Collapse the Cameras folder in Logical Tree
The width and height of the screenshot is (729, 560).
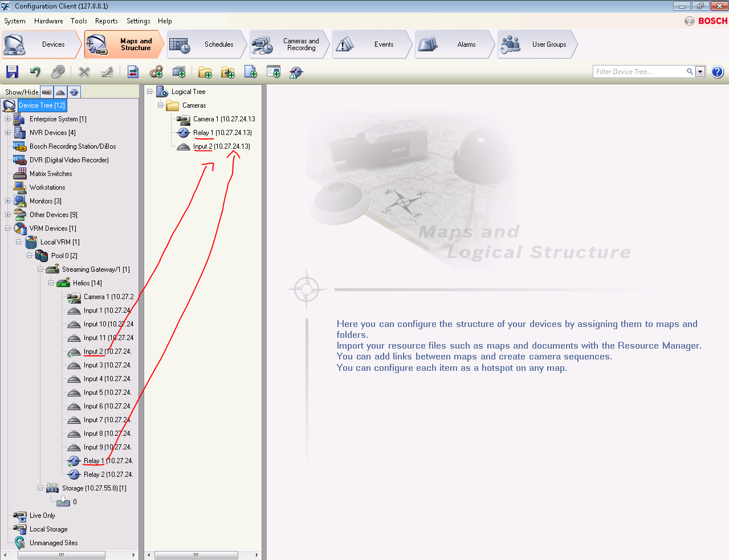[160, 105]
